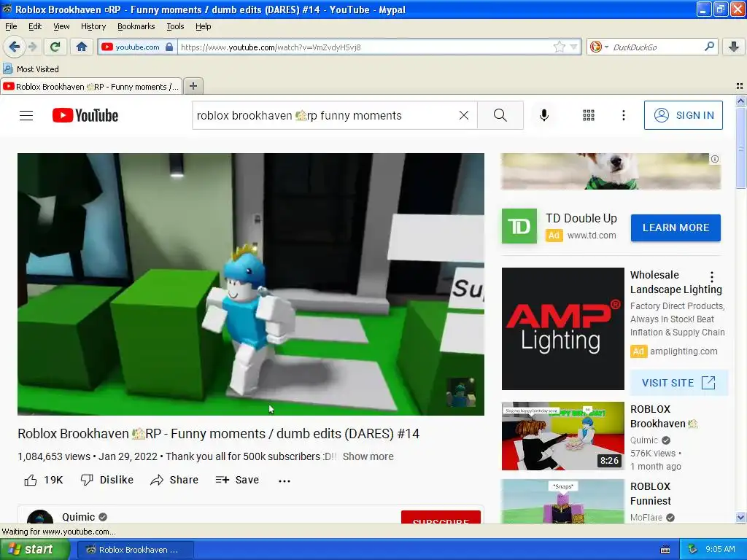Click the video player to pause

(251, 284)
